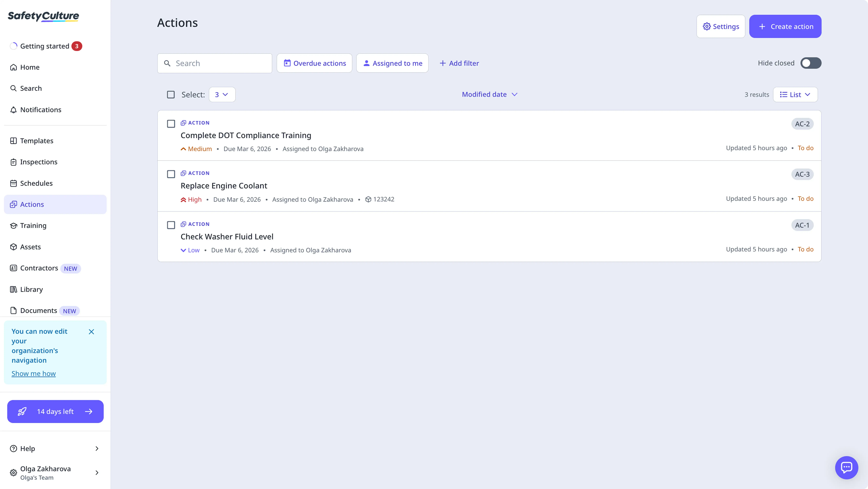
Task: Open the Library section
Action: pos(31,289)
